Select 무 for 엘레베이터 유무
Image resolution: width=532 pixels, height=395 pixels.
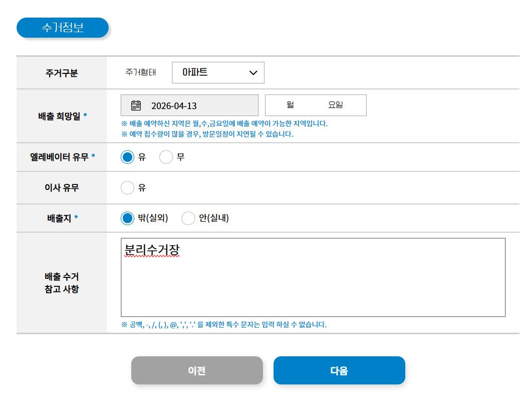166,157
